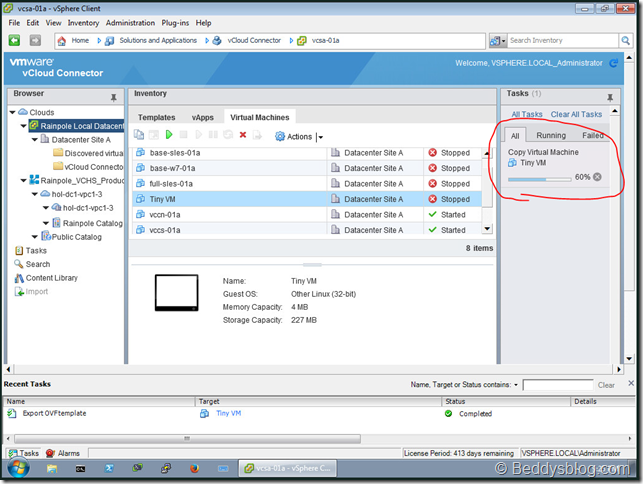643x484 pixels.
Task: Click the Tiny VM console thumbnail
Action: click(x=176, y=293)
